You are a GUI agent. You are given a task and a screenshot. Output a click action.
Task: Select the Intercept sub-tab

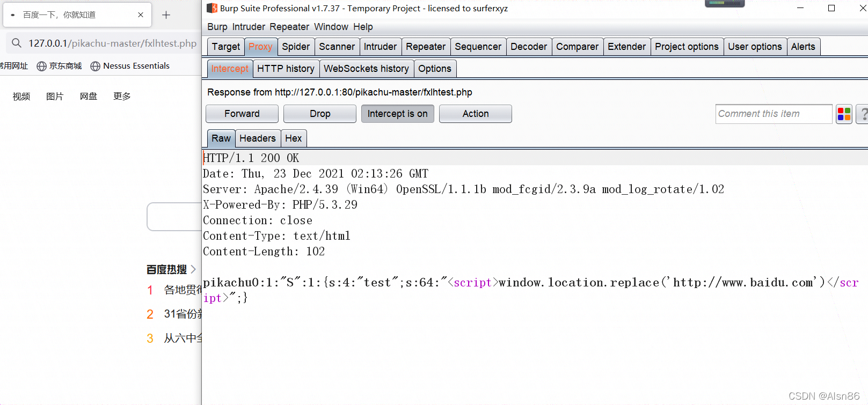point(230,69)
